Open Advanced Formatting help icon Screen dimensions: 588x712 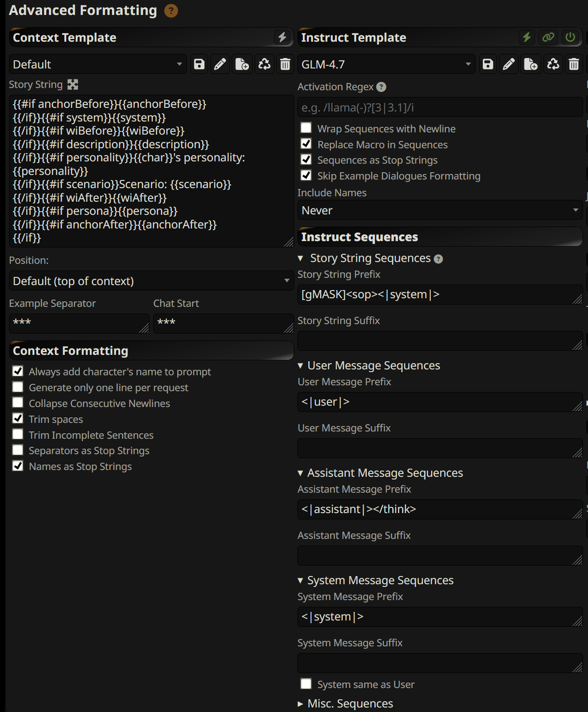171,10
